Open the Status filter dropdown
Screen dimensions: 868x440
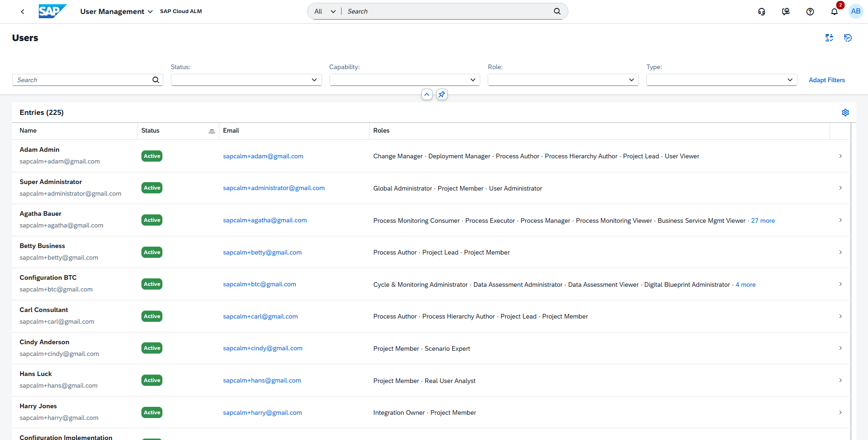click(246, 80)
